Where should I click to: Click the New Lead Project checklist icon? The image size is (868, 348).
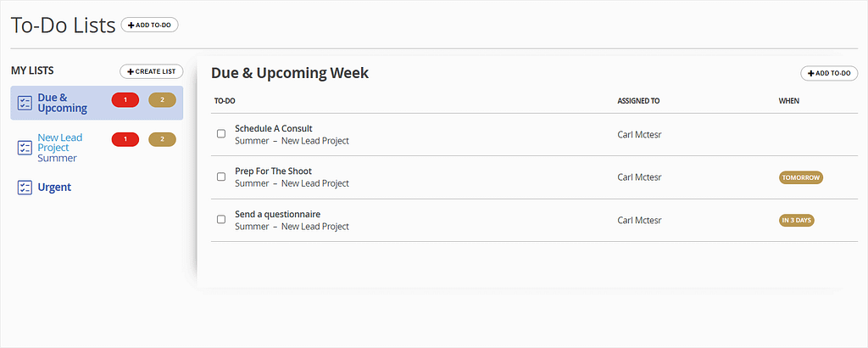(x=25, y=148)
